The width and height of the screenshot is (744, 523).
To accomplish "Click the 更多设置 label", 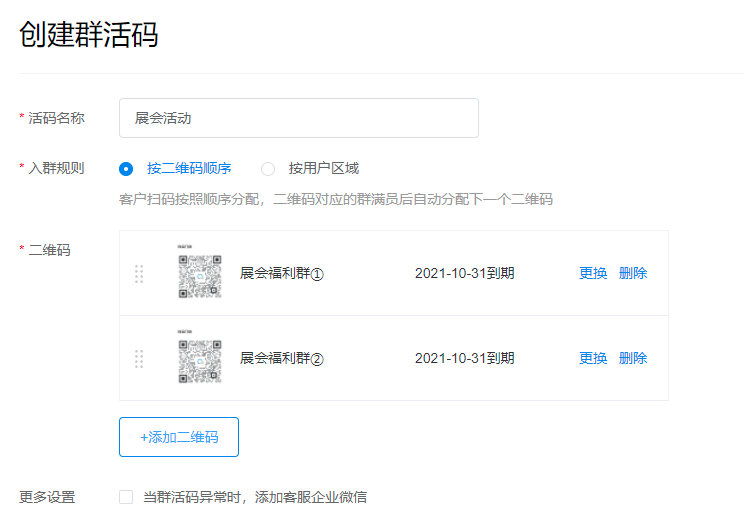I will point(47,497).
